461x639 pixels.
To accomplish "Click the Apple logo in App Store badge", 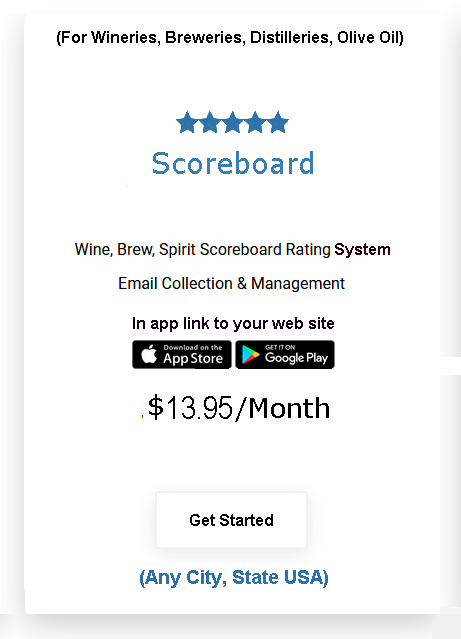I will pos(149,354).
